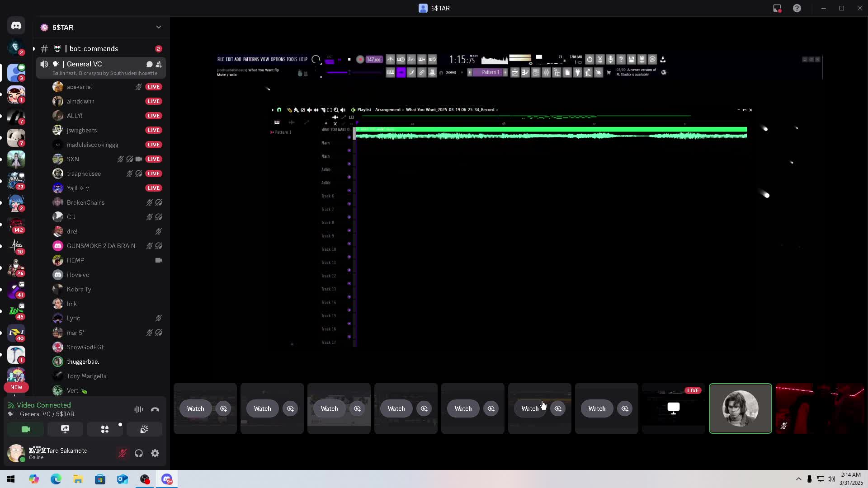The width and height of the screenshot is (868, 488).
Task: Open File Explorer from taskbar
Action: click(78, 479)
